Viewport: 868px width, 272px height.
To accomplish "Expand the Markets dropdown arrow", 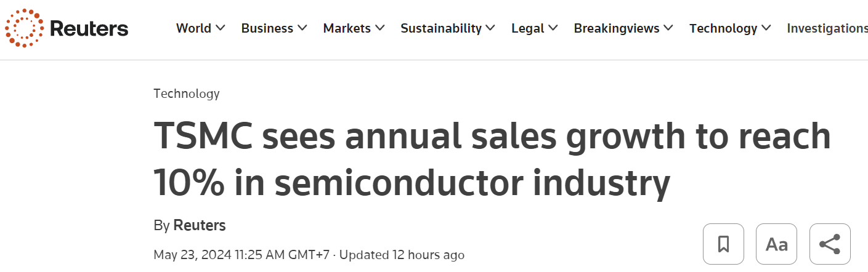I will [380, 28].
